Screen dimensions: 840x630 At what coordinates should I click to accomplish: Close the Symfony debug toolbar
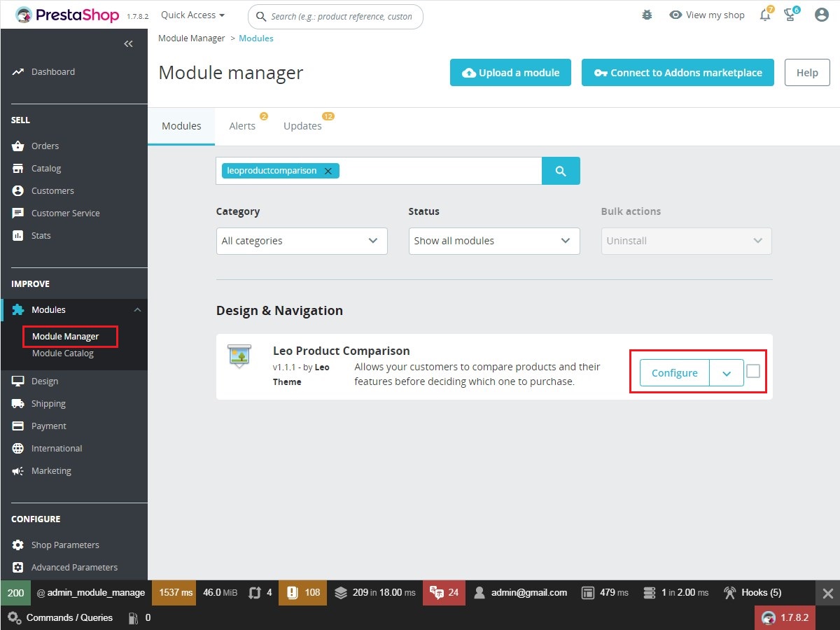tap(827, 593)
